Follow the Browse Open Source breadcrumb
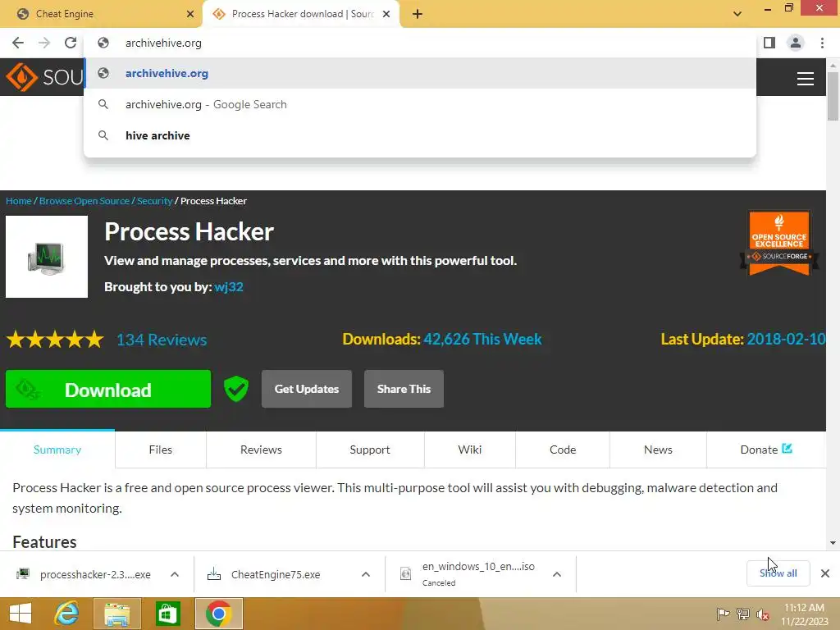Viewport: 840px width, 630px height. pyautogui.click(x=84, y=201)
